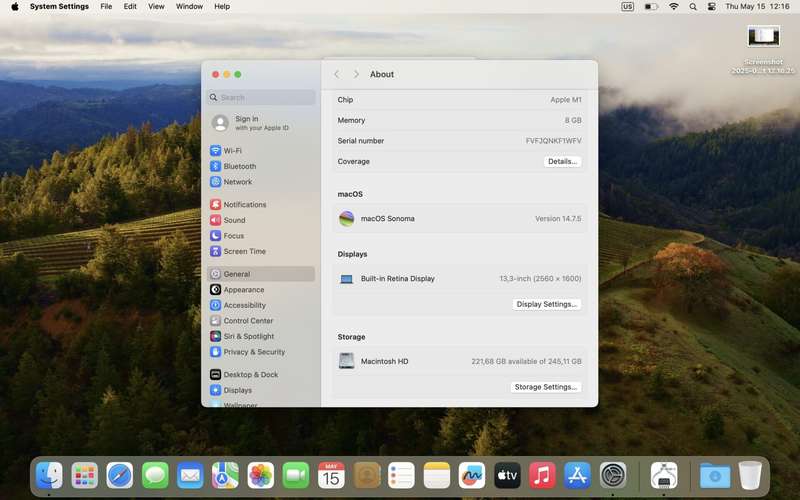Screen dimensions: 800x500
Task: Open the View menu
Action: (156, 7)
